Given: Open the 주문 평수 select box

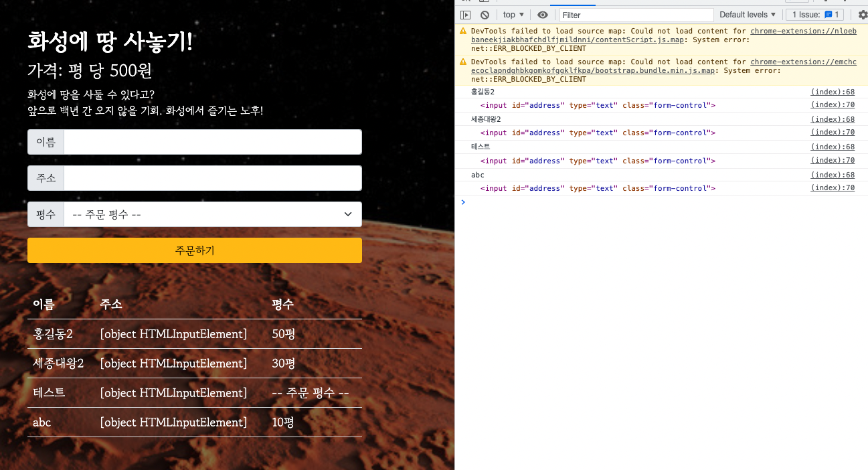Looking at the screenshot, I should (213, 214).
